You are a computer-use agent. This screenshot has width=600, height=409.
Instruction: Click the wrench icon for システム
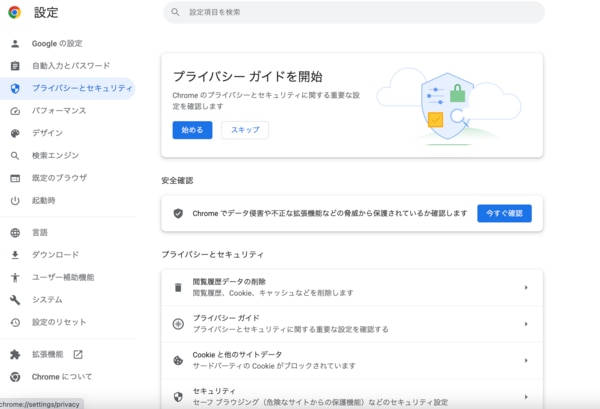pyautogui.click(x=15, y=300)
